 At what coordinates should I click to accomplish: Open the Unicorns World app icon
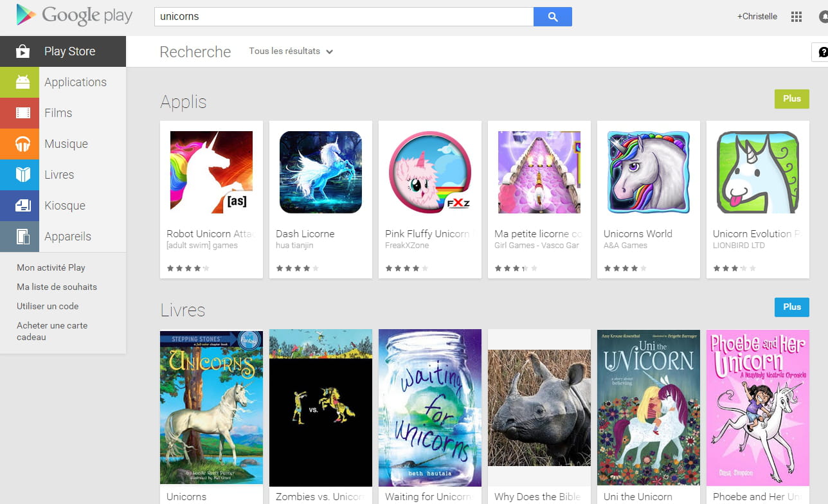(649, 172)
